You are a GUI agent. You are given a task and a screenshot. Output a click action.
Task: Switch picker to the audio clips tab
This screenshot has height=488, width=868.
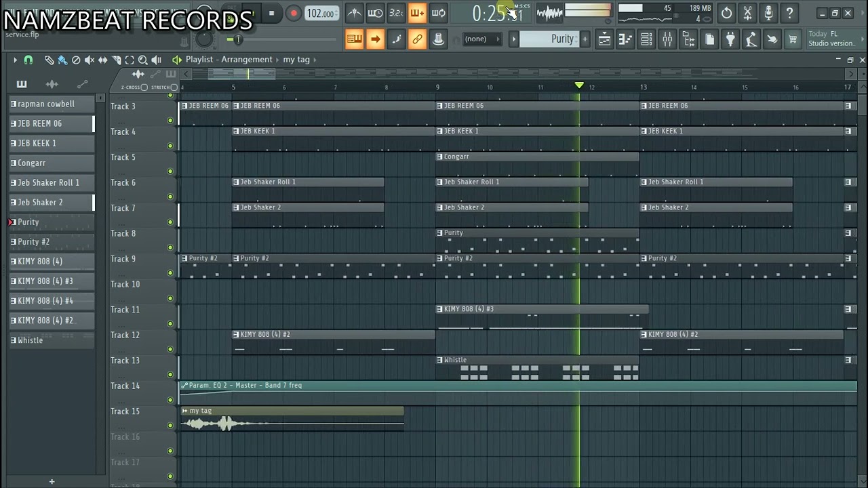tap(52, 84)
